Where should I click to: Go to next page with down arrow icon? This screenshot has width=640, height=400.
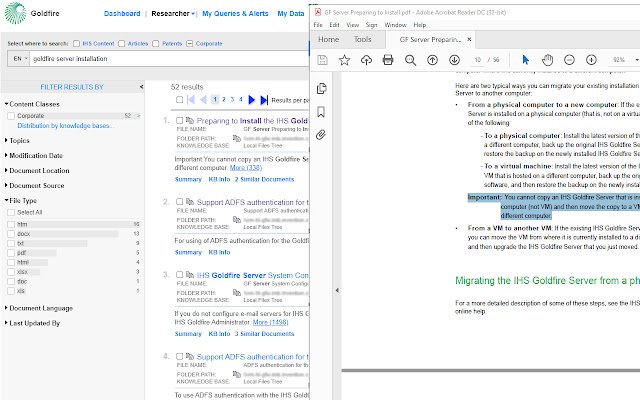tap(454, 60)
